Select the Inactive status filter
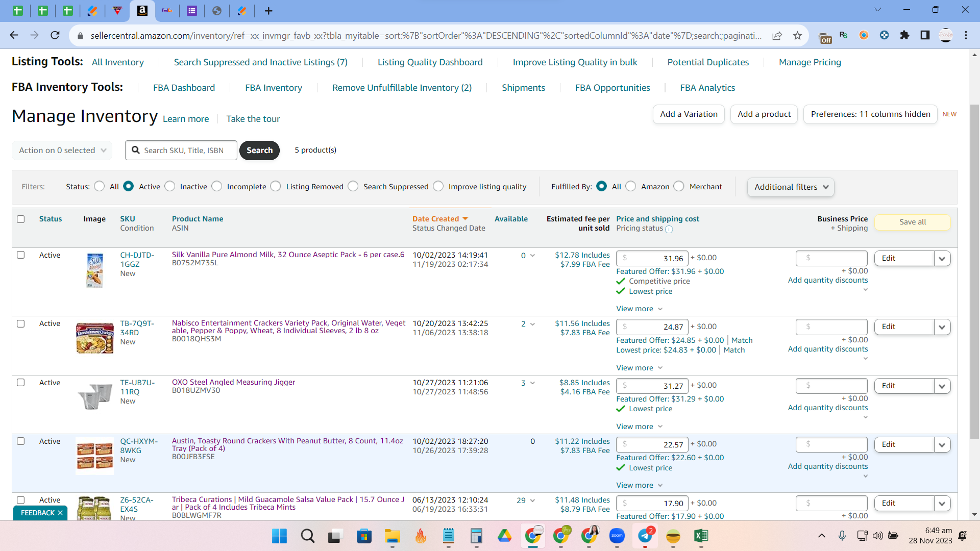This screenshot has width=980, height=551. coord(170,187)
